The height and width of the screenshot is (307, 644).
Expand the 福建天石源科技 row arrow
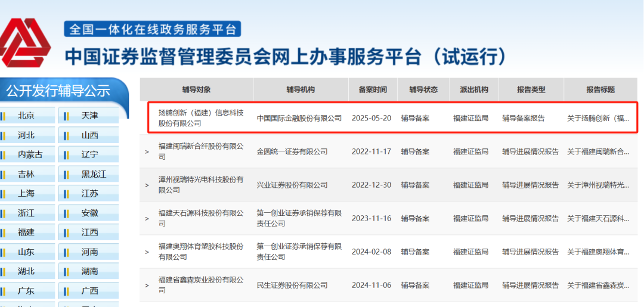pyautogui.click(x=147, y=219)
